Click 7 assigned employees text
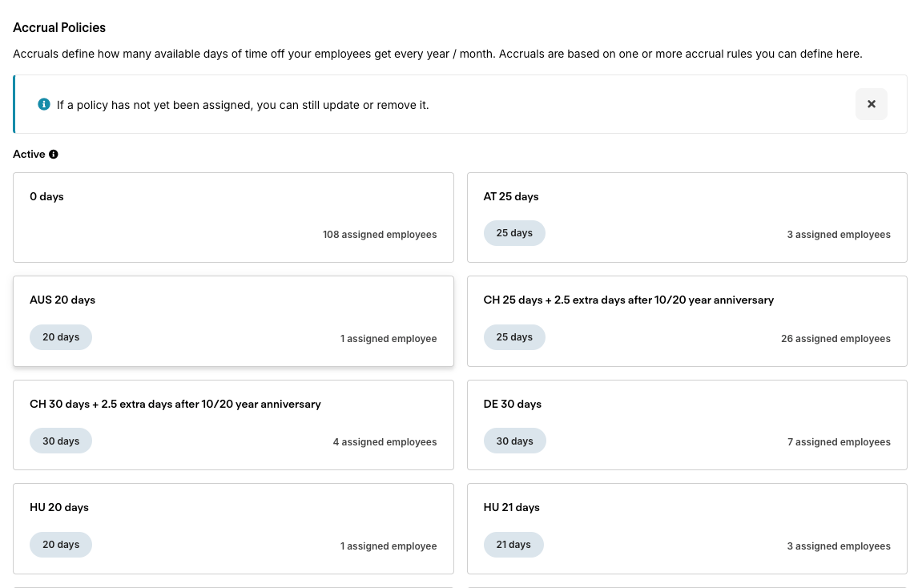This screenshot has width=918, height=588. (x=839, y=442)
